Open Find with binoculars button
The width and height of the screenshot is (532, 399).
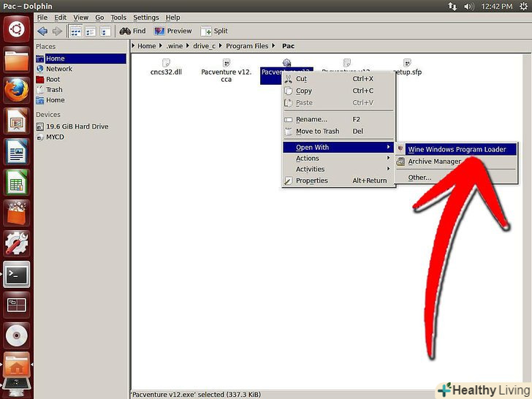pos(133,31)
